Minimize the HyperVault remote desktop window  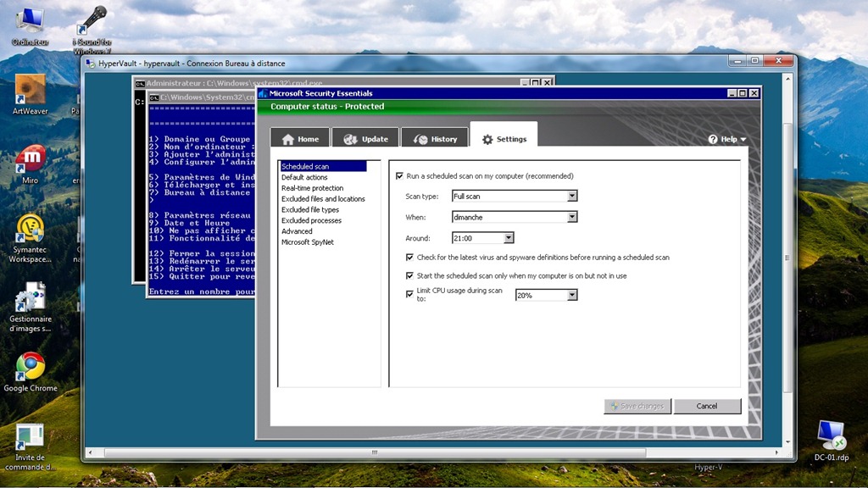click(737, 61)
